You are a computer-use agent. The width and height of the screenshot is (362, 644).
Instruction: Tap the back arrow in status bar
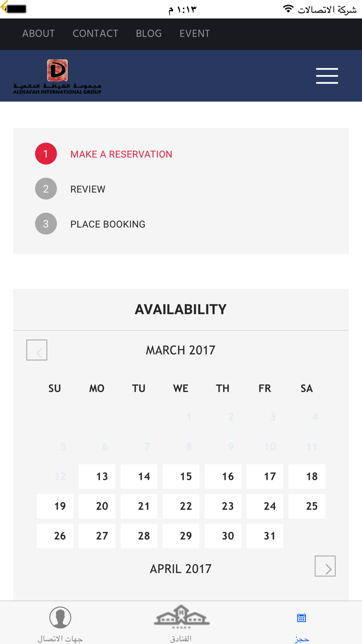(x=5, y=9)
